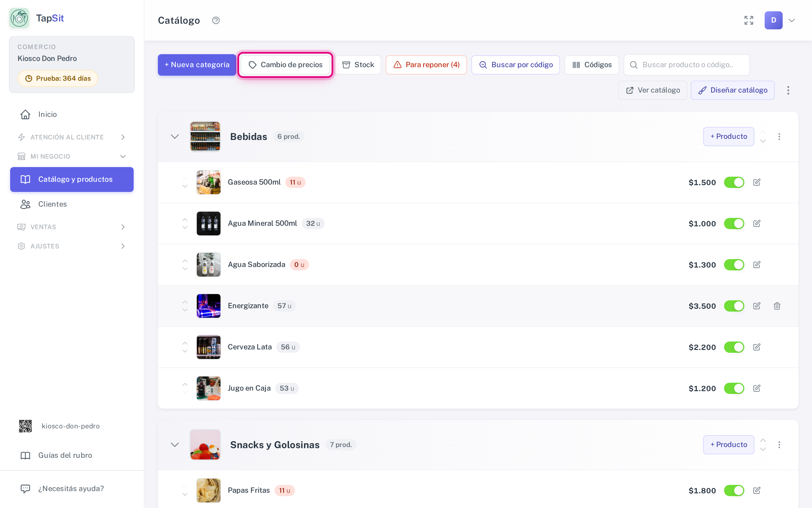Select Catálogo y productos menu item
This screenshot has height=508, width=812.
click(72, 179)
